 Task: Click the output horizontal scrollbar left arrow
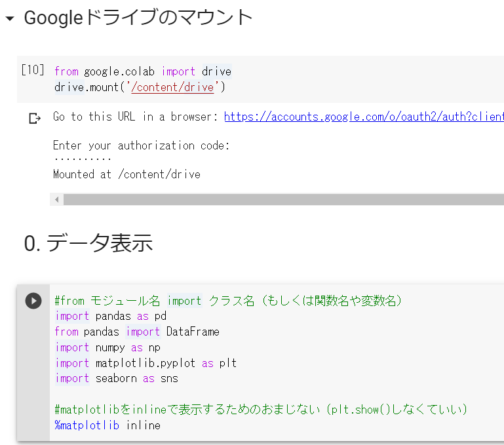56,200
